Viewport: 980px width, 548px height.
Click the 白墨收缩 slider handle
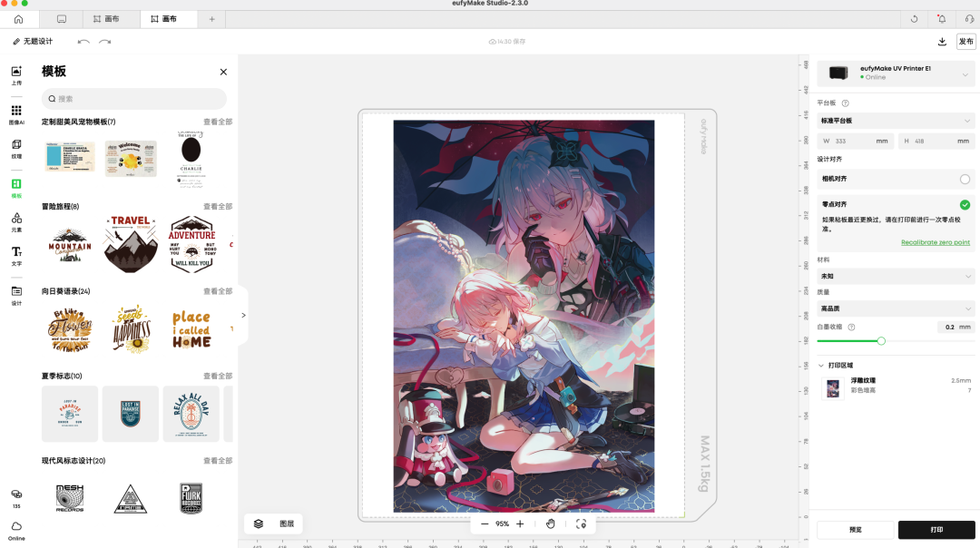pos(881,341)
